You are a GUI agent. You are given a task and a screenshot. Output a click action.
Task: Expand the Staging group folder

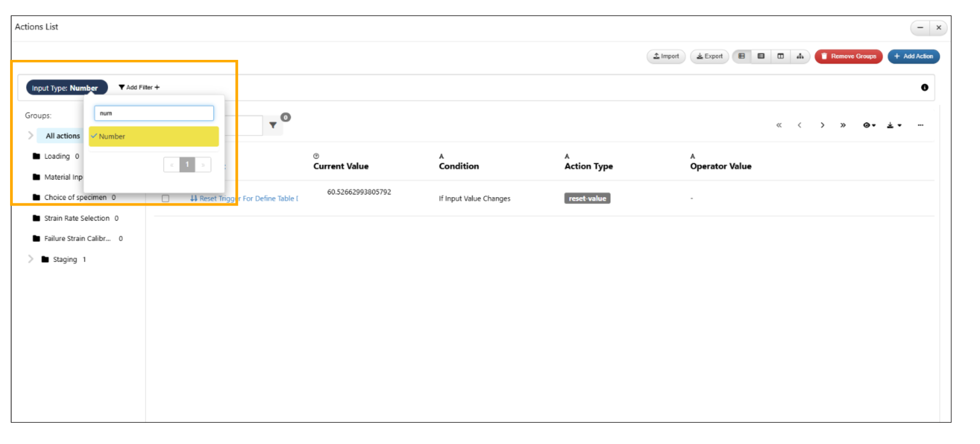point(31,259)
